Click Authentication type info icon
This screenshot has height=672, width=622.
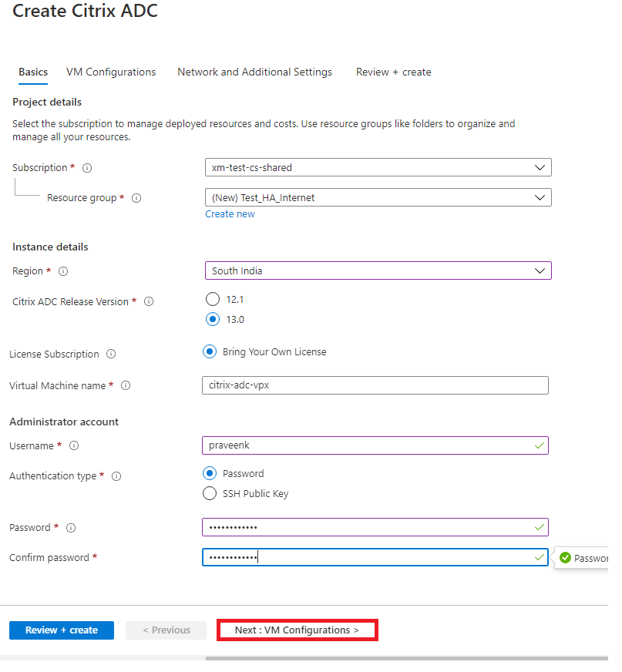tap(116, 476)
